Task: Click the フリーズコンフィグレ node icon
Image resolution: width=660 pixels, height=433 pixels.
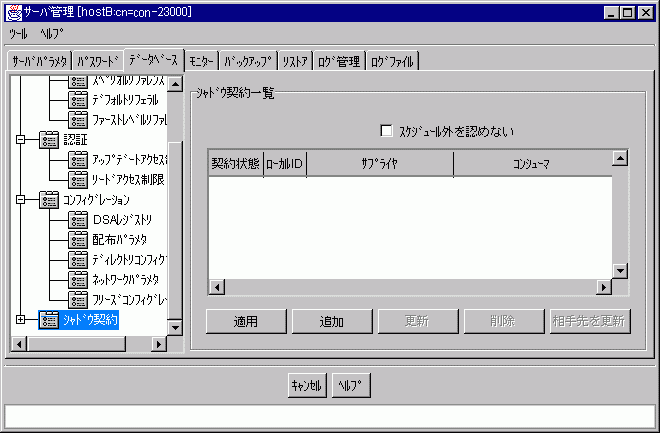Action: point(78,300)
